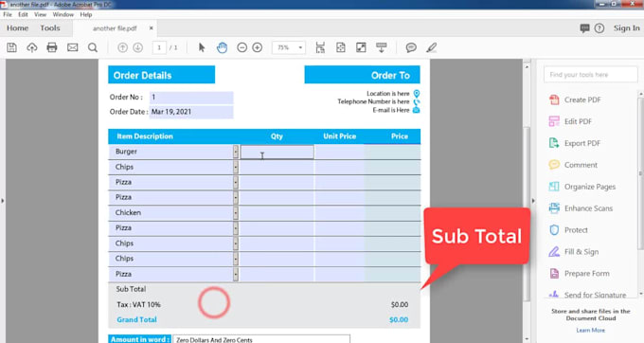Viewport: 644px width, 343px height.
Task: Open the Edit menu
Action: pos(23,14)
